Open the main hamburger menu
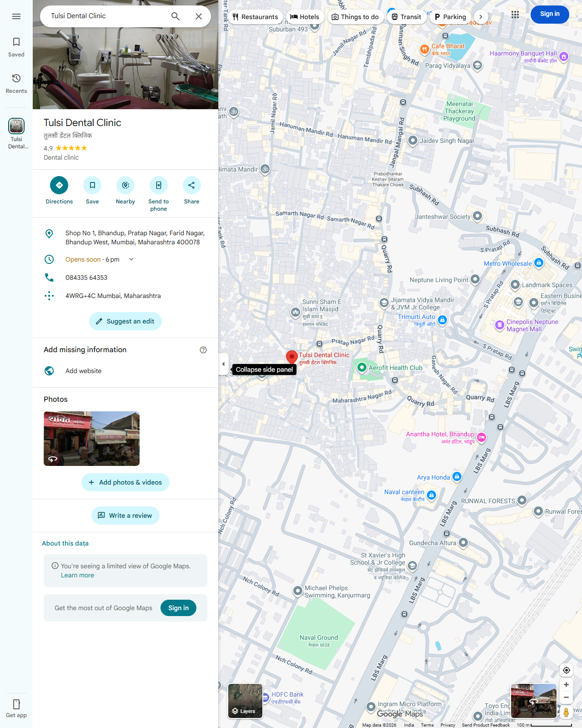 (16, 16)
